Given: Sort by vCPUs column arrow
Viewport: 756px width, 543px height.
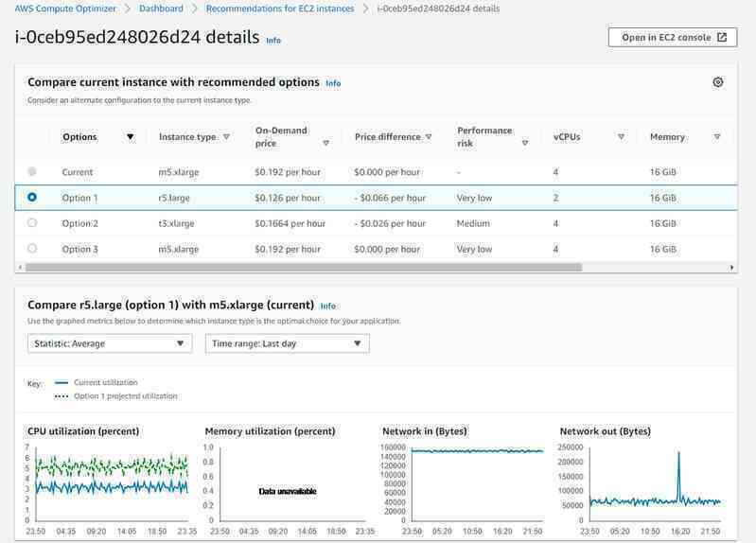Looking at the screenshot, I should (621, 137).
